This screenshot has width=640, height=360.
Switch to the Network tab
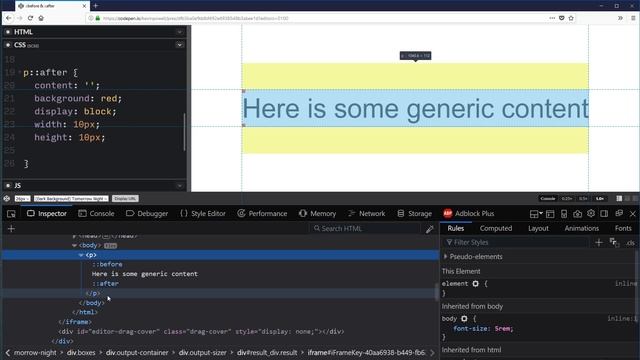click(367, 213)
